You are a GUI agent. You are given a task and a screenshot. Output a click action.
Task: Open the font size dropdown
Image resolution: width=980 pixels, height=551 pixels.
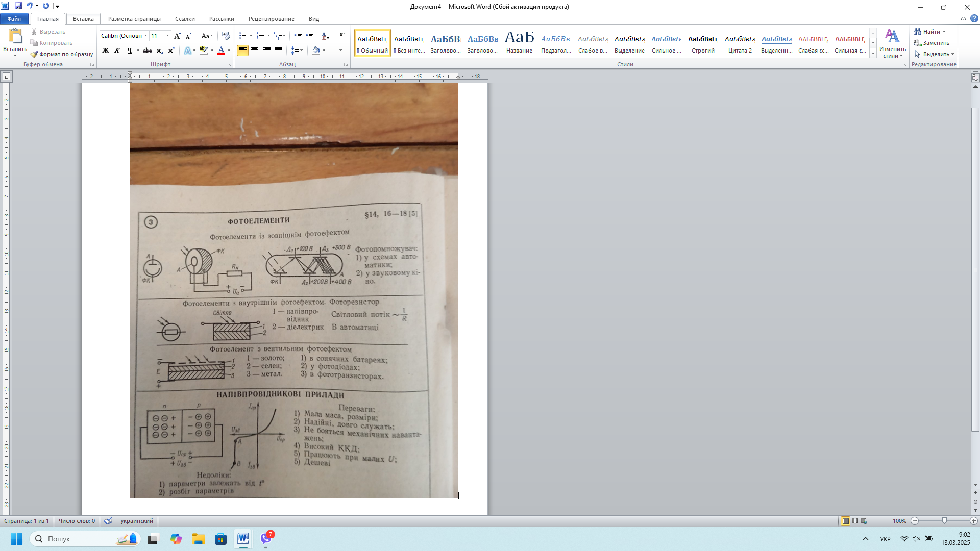point(168,36)
